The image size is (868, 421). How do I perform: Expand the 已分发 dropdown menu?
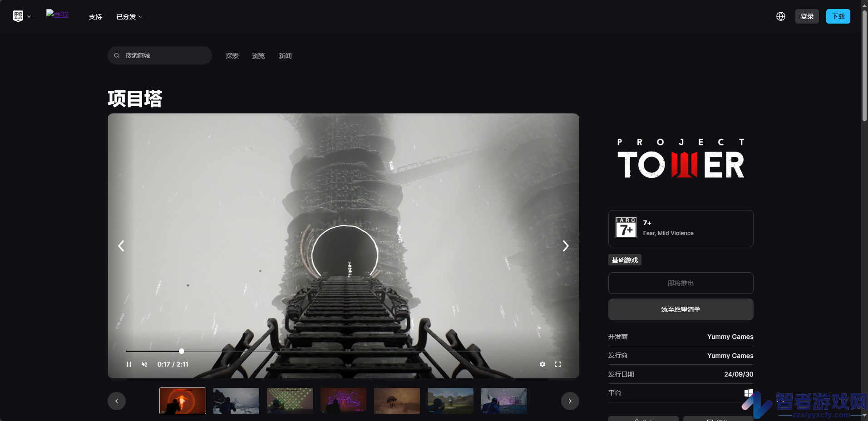click(x=129, y=17)
